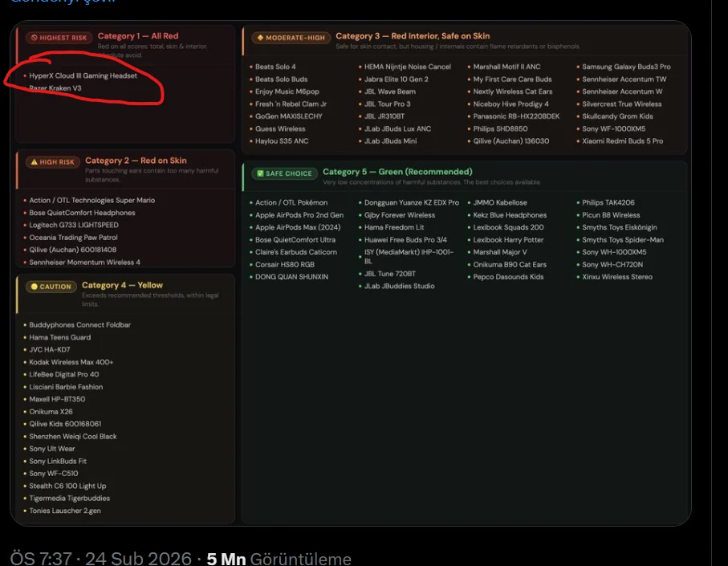
Task: Click 'Tonies Lauscher 2.gen' item
Action: [65, 511]
